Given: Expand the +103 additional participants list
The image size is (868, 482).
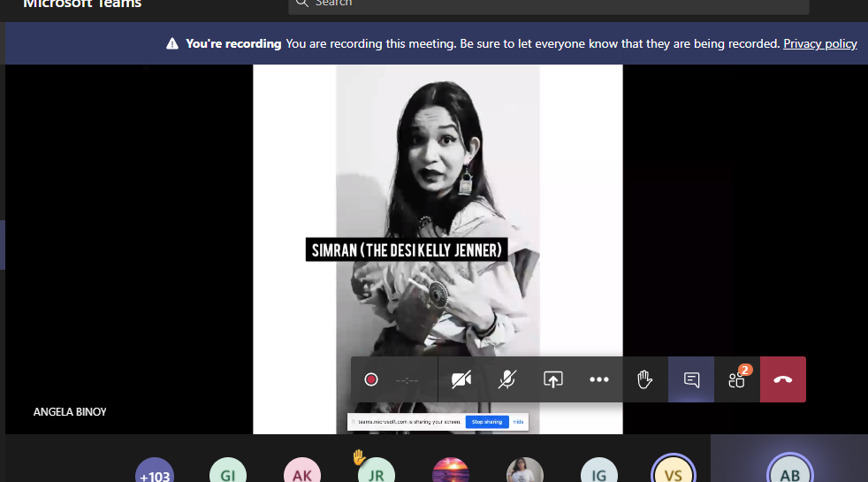Looking at the screenshot, I should [x=154, y=473].
